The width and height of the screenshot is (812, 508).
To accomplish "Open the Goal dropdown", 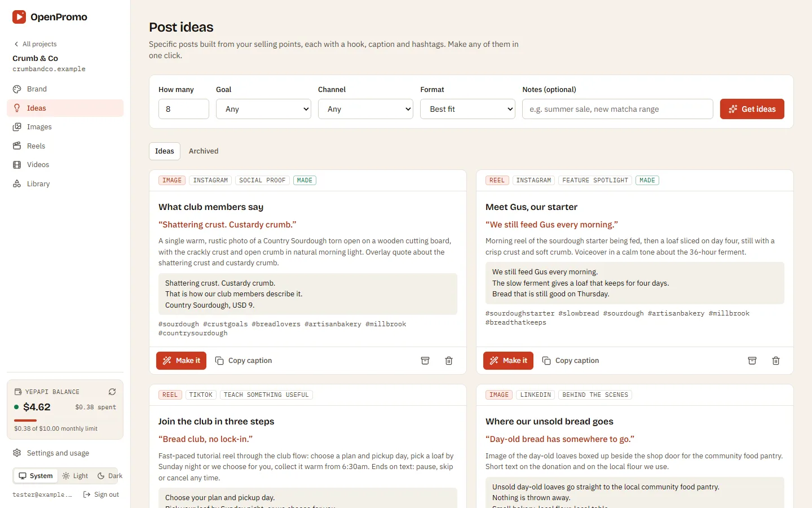I will tap(263, 109).
